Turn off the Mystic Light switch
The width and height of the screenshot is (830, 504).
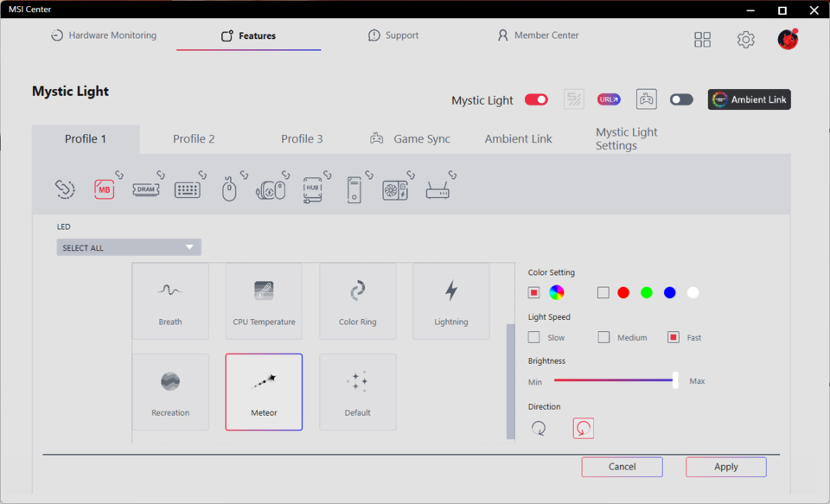pyautogui.click(x=536, y=99)
